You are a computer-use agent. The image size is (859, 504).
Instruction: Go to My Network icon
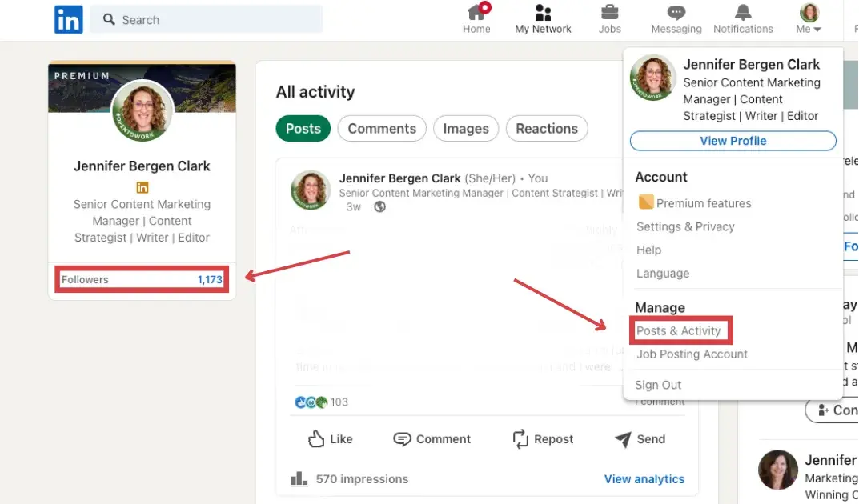tap(543, 14)
